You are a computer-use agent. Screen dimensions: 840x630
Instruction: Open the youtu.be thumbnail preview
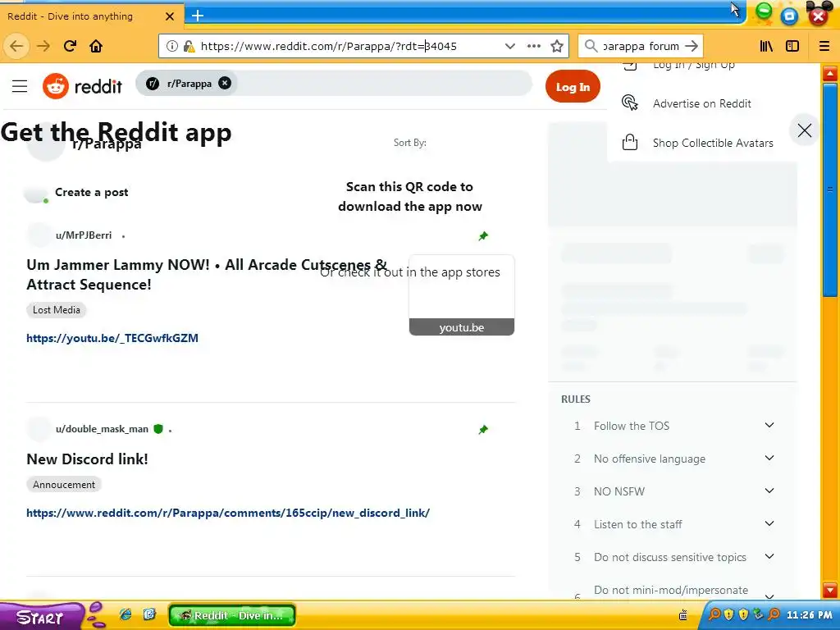(x=462, y=295)
